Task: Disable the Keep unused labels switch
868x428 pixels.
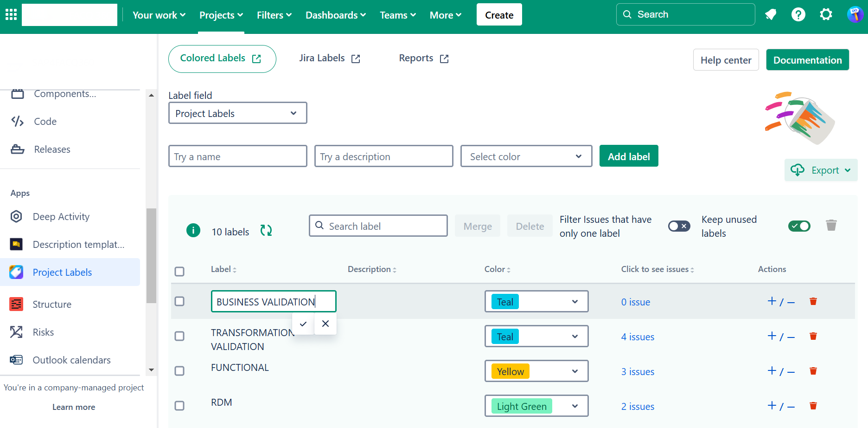Action: 799,226
